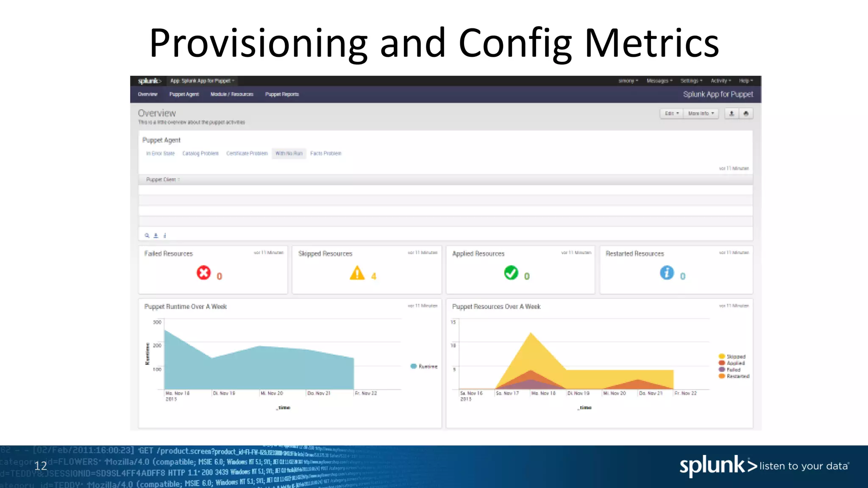This screenshot has height=488, width=868.
Task: Click the Overview page heading
Action: 157,113
